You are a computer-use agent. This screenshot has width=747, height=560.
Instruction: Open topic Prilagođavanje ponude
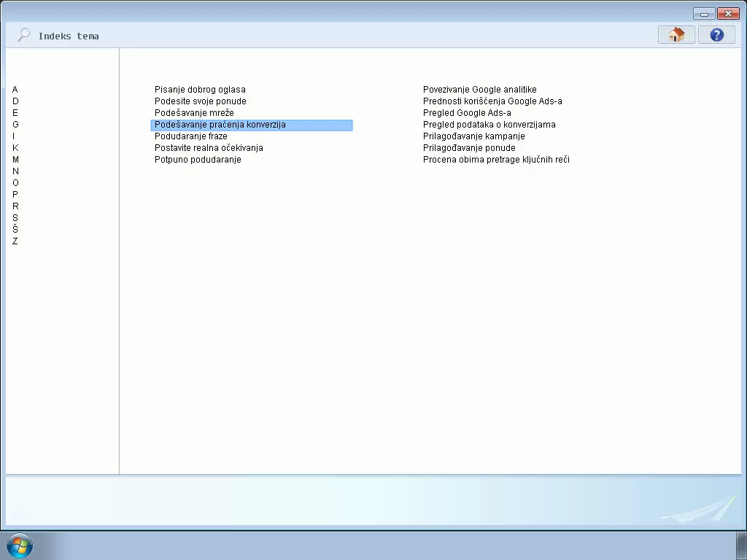pyautogui.click(x=469, y=147)
